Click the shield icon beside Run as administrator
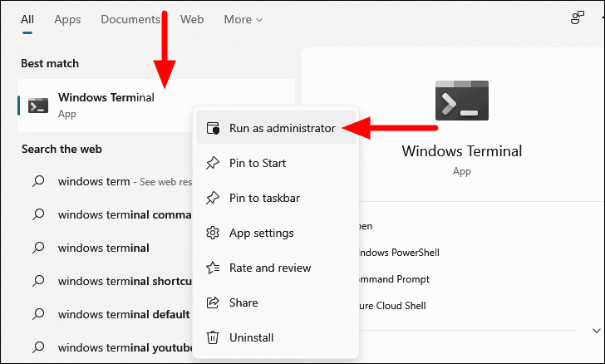The width and height of the screenshot is (605, 364). (x=213, y=128)
